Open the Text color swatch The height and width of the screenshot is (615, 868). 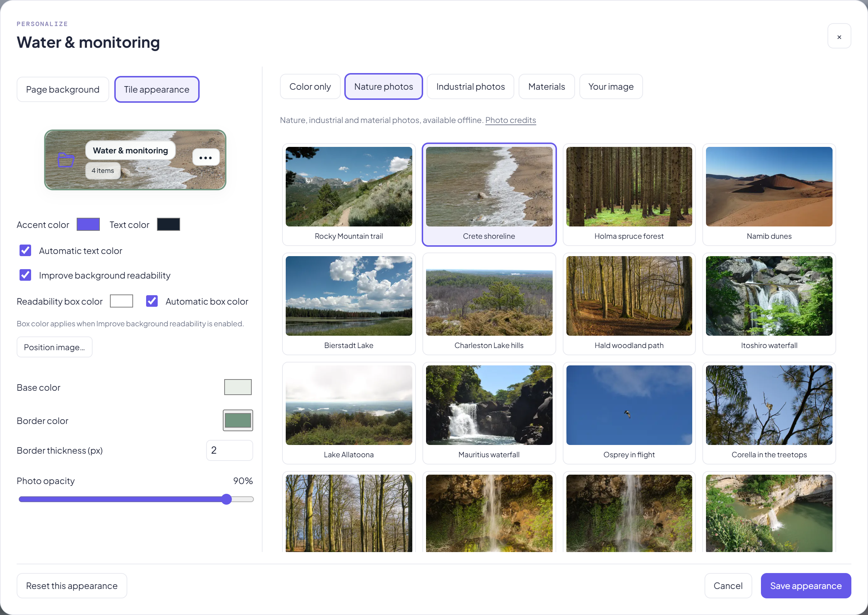point(169,224)
